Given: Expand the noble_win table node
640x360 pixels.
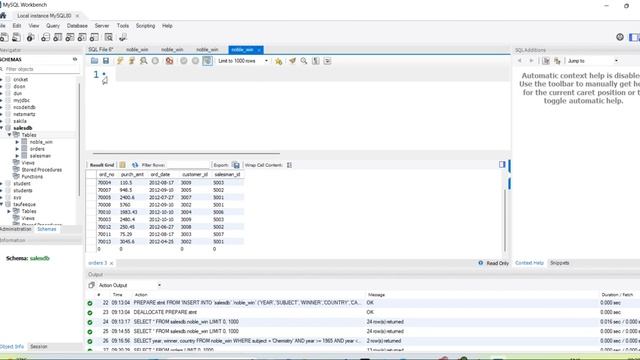Looking at the screenshot, I should coord(17,142).
